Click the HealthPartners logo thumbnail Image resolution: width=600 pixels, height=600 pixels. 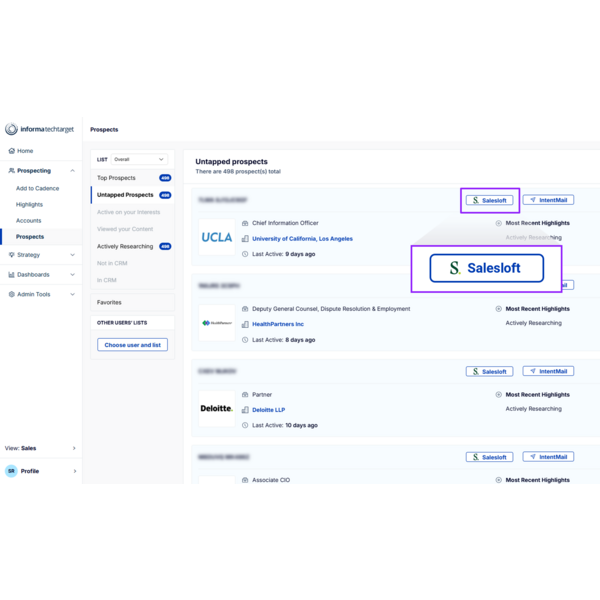coord(217,323)
